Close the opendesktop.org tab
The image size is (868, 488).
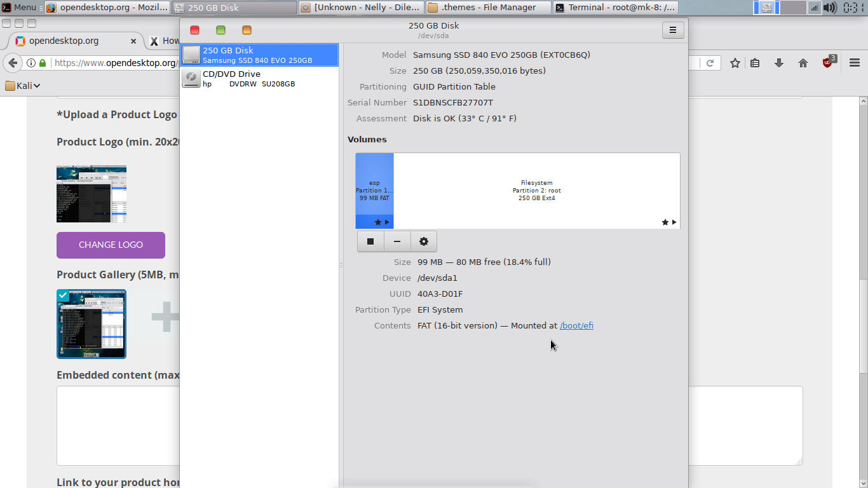(133, 41)
